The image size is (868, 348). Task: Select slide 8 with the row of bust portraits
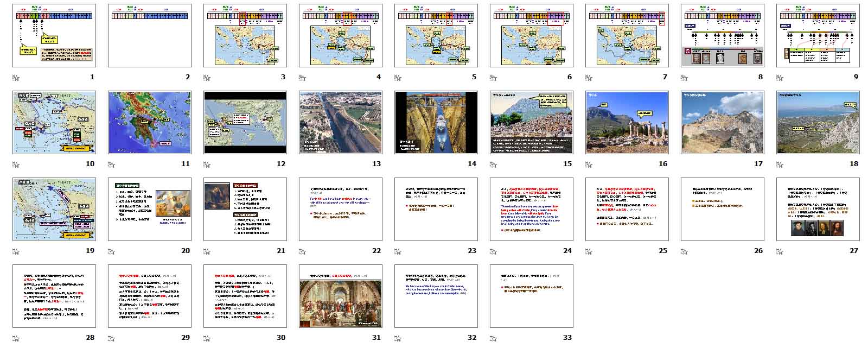pos(723,36)
